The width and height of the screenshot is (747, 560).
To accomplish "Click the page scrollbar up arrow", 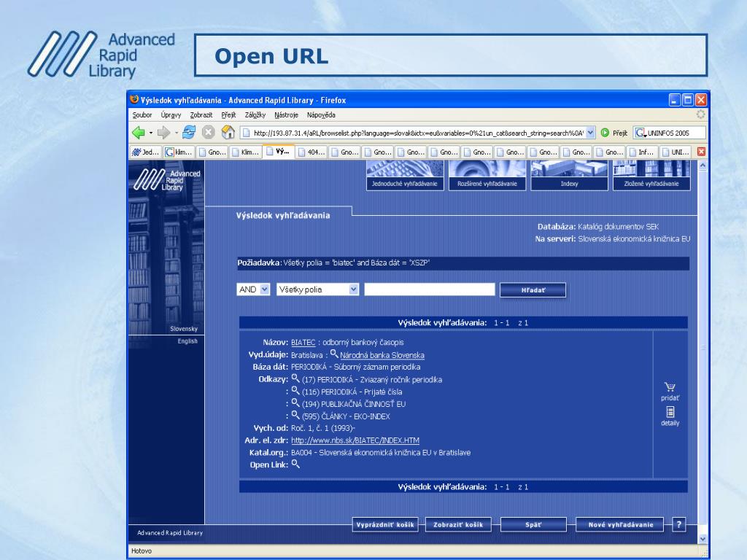I will pyautogui.click(x=703, y=166).
